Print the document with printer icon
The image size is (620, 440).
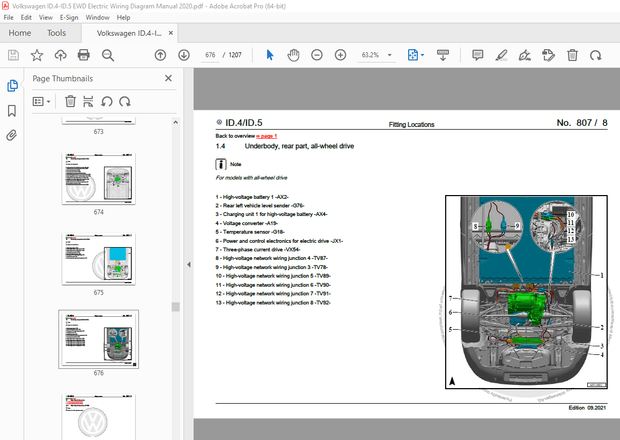83,55
